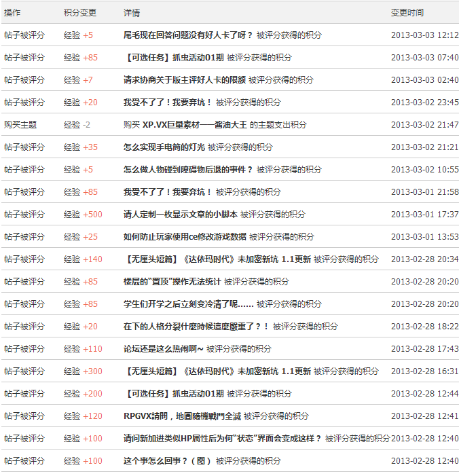Click the timestamp 2013-03-02 21:47

424,125
